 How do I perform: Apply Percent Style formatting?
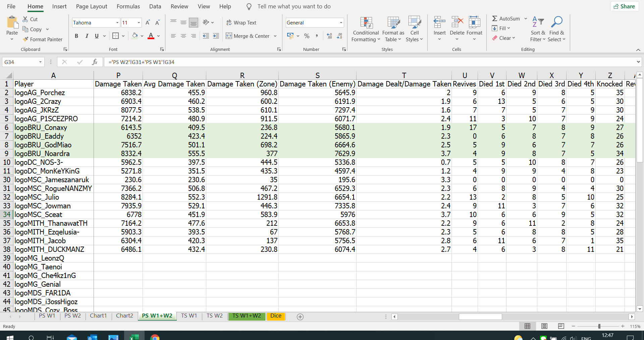[x=307, y=36]
